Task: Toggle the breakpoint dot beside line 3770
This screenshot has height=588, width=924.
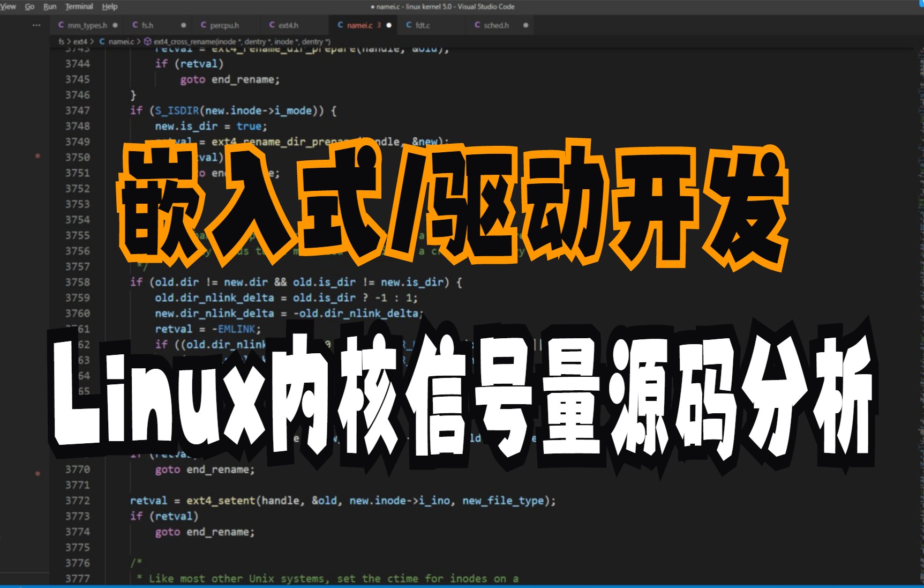Action: [37, 474]
